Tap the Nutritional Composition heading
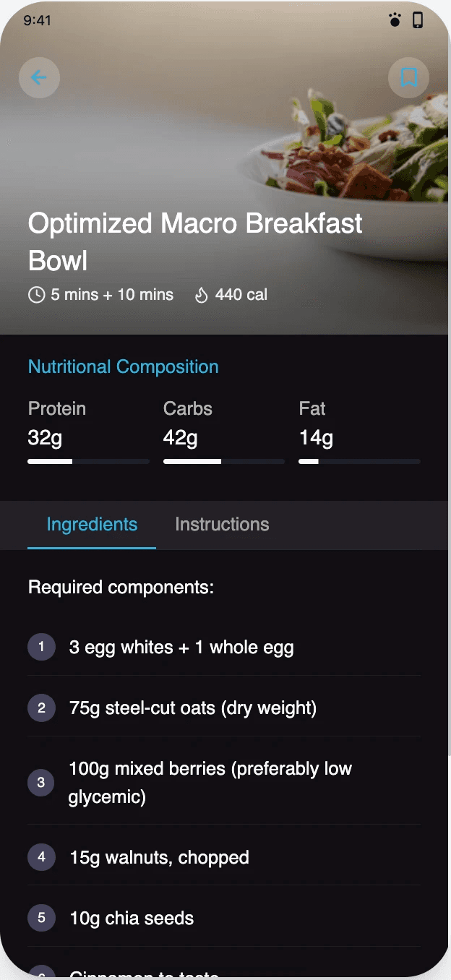451x980 pixels. 124,366
